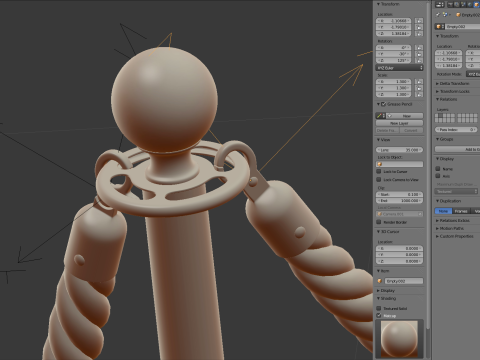Screen dimensions: 480x360
Task: Enable Render Border checkbox
Action: click(379, 222)
